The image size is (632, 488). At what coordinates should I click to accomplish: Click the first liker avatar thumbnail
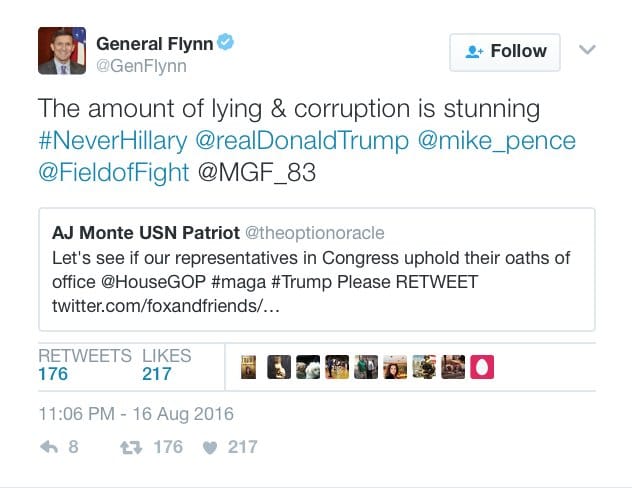[x=249, y=368]
